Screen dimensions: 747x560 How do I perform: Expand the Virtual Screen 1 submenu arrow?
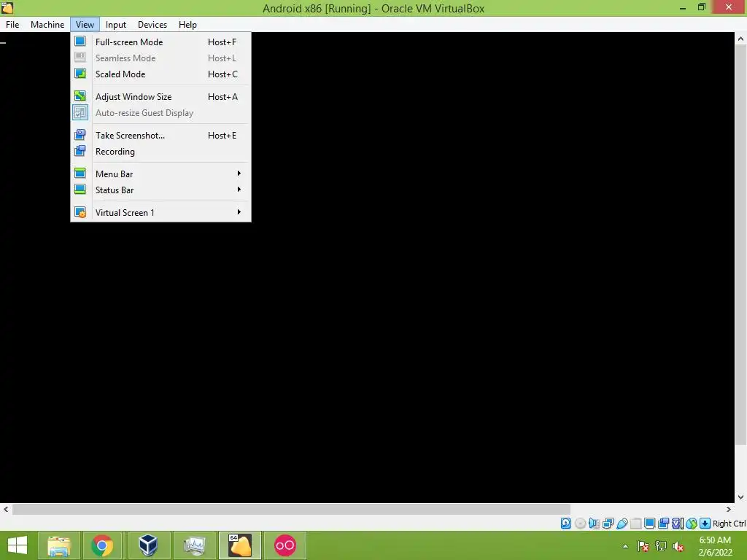pyautogui.click(x=239, y=212)
